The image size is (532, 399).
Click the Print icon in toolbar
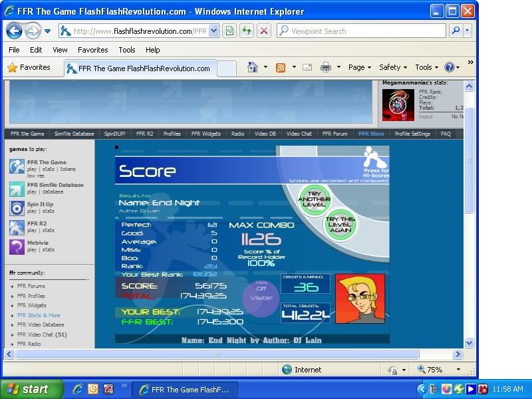coord(326,67)
